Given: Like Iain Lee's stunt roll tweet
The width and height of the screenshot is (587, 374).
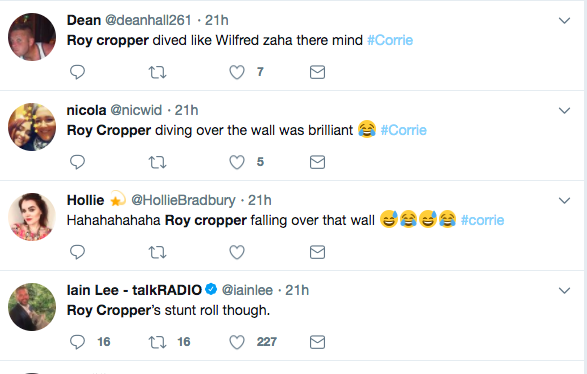Looking at the screenshot, I should (237, 342).
